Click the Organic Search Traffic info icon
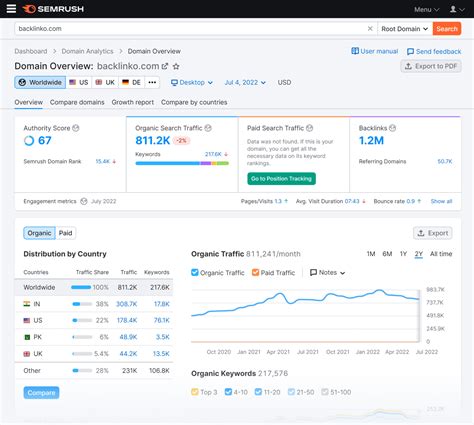This screenshot has width=474, height=425. pyautogui.click(x=208, y=128)
